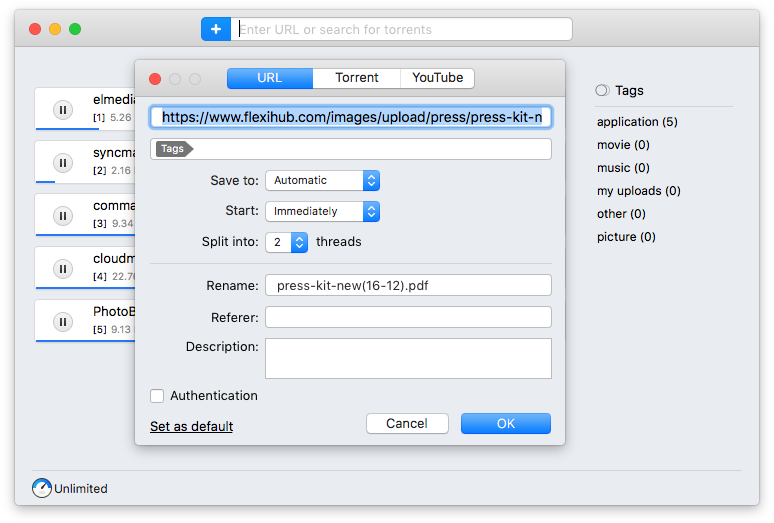Enable the Authentication checkbox
Viewport: 774px width, 523px height.
(157, 396)
